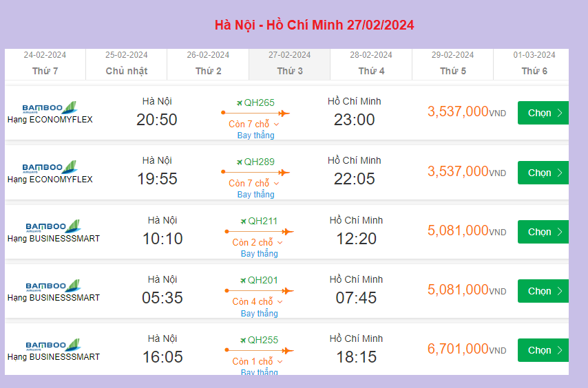588x388 pixels.
Task: Click Bamboo Airways logo for flight QH265
Action: point(50,108)
